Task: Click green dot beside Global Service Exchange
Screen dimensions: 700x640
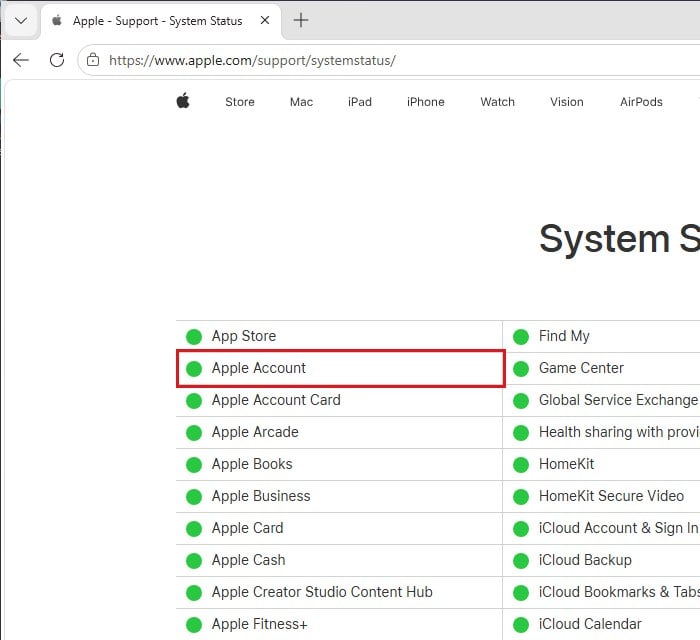Action: (521, 401)
